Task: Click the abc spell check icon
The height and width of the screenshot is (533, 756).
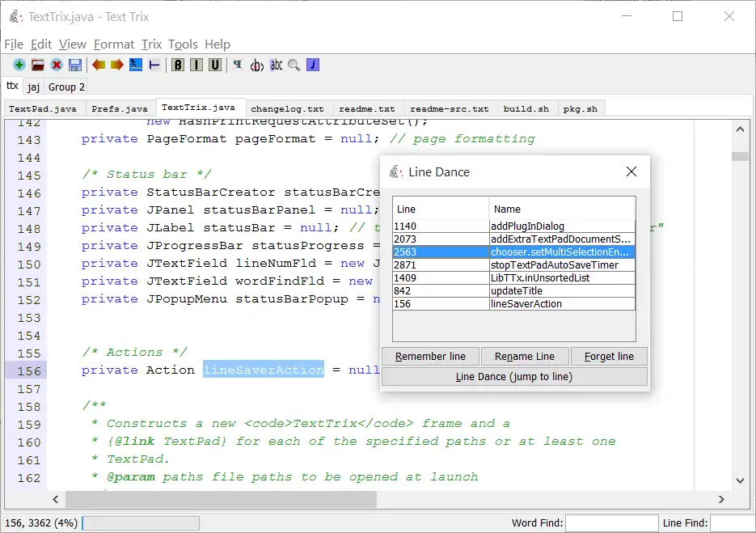Action: 277,65
